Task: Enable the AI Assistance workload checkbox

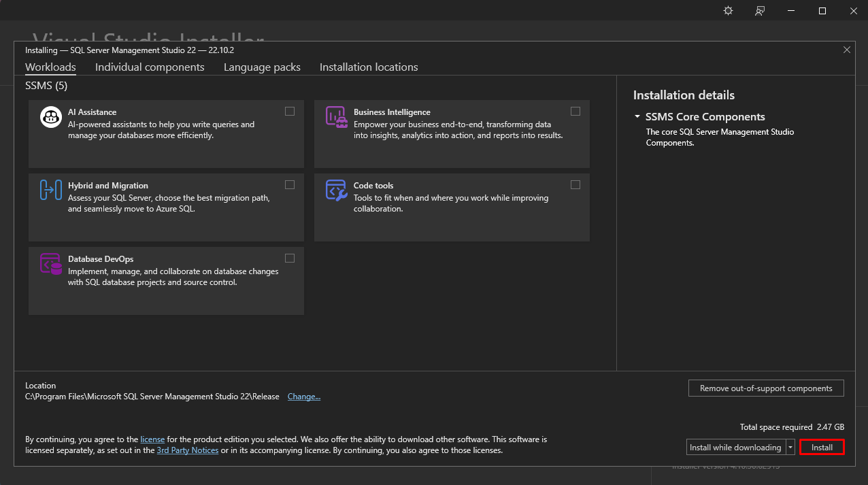Action: click(x=290, y=112)
